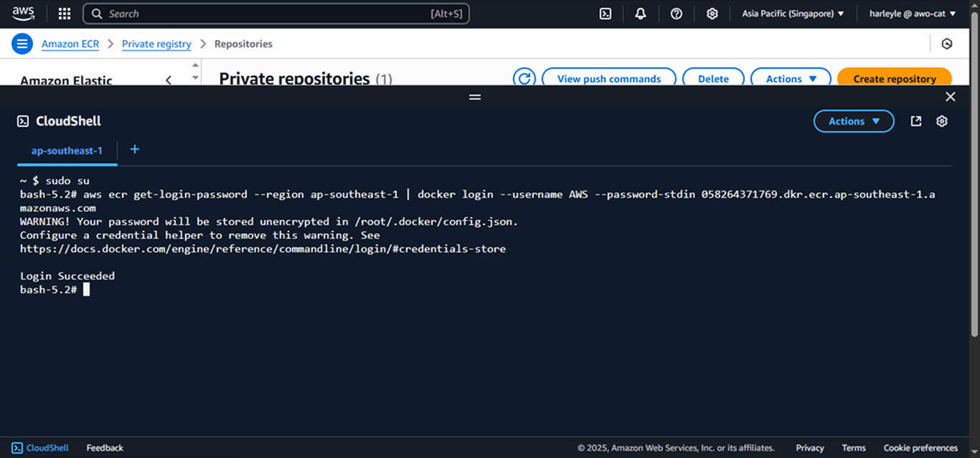The image size is (980, 458).
Task: Open the Private registry breadcrumb link
Action: pyautogui.click(x=156, y=44)
